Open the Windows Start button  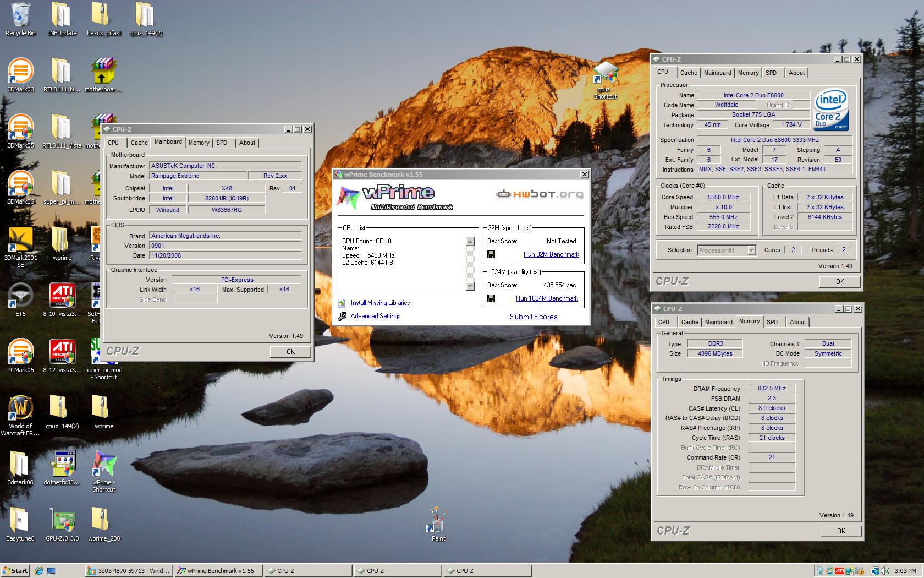(15, 571)
